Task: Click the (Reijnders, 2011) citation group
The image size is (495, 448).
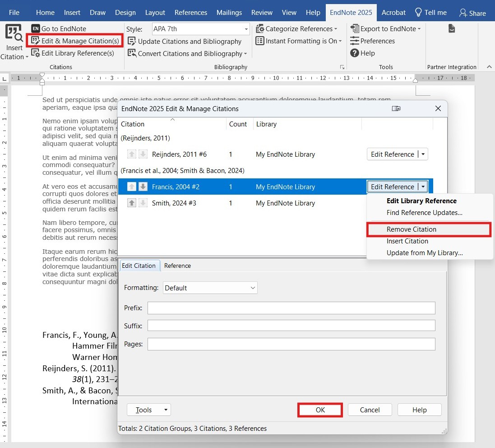Action: pyautogui.click(x=146, y=138)
